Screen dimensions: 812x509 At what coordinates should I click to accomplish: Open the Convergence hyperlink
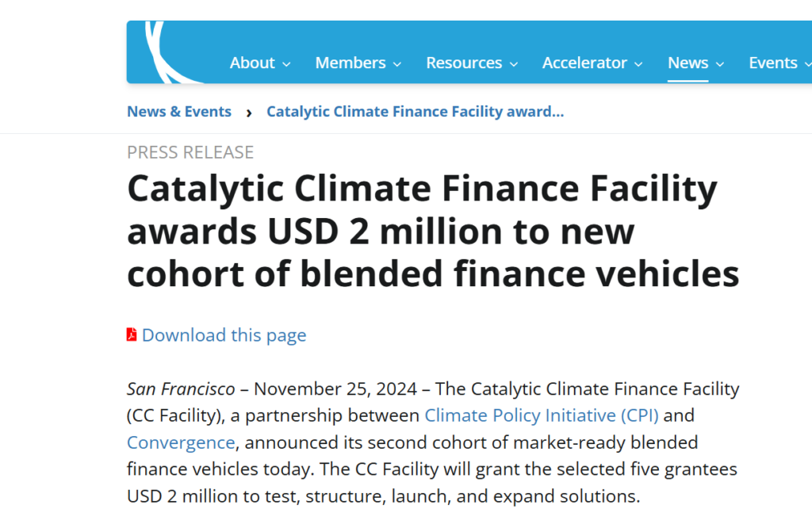tap(181, 442)
